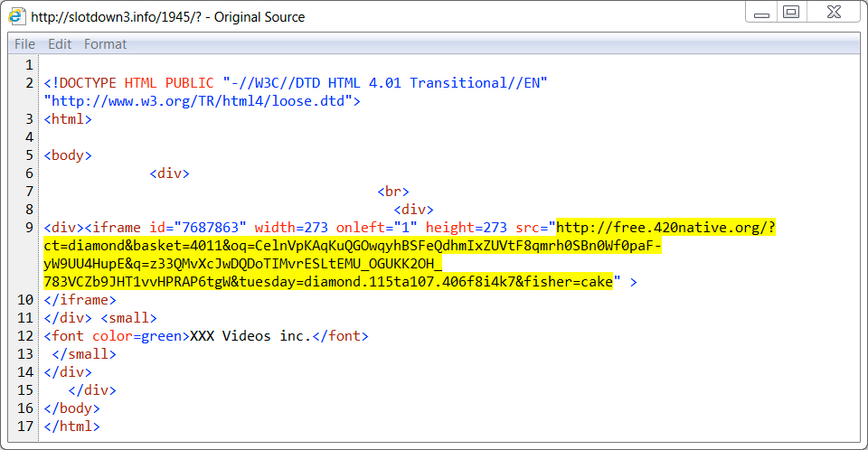Click the DOCTYPE declaration text on line 2
The width and height of the screenshot is (868, 450).
tap(296, 83)
